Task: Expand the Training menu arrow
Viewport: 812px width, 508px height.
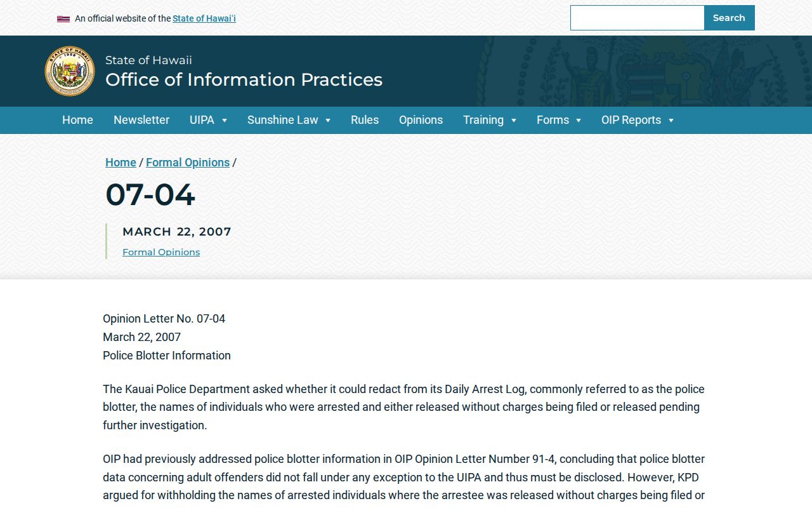Action: tap(514, 121)
